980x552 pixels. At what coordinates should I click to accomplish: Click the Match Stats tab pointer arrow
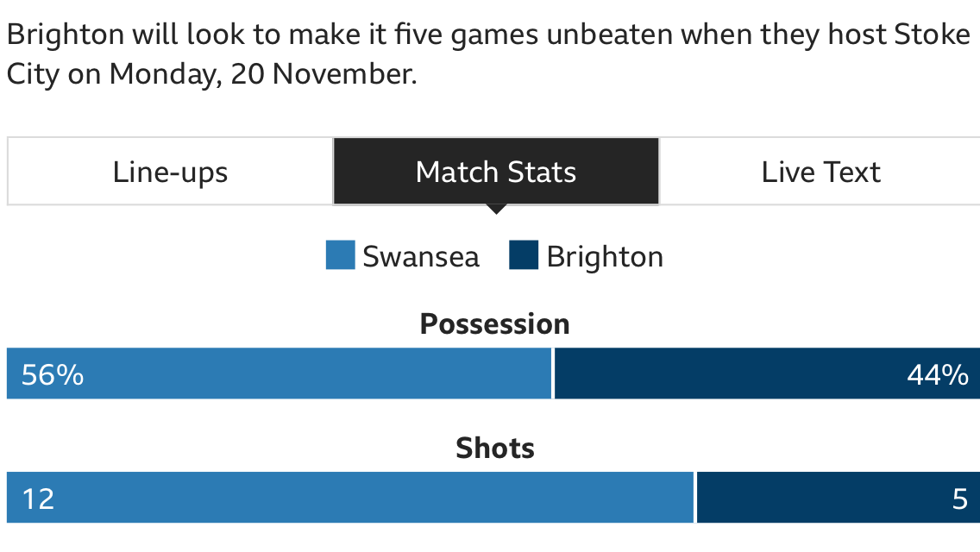coord(496,209)
